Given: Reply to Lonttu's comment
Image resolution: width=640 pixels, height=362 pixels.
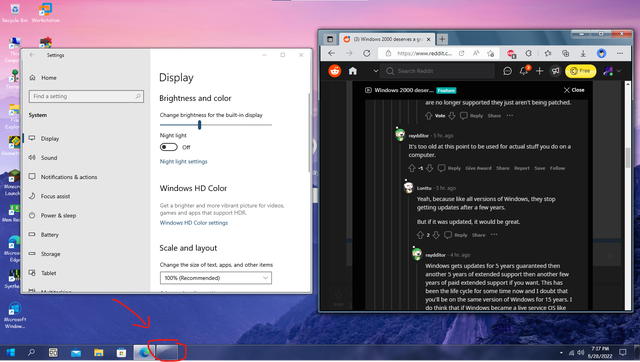Looking at the screenshot, I should tap(456, 235).
